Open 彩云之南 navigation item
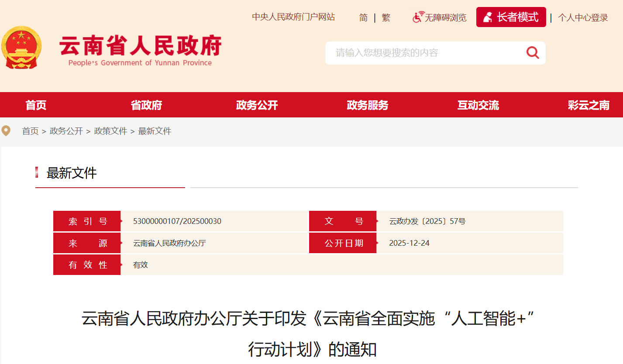 click(589, 105)
